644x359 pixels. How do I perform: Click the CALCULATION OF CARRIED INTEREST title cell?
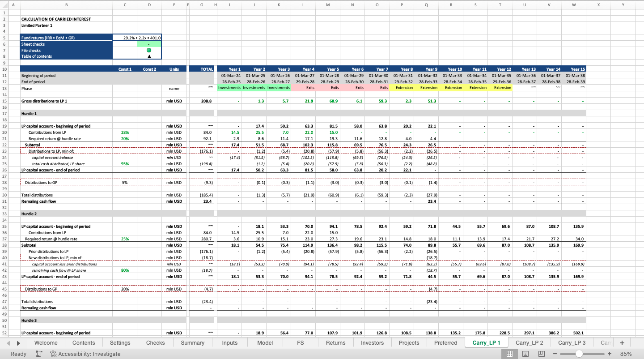[56, 19]
